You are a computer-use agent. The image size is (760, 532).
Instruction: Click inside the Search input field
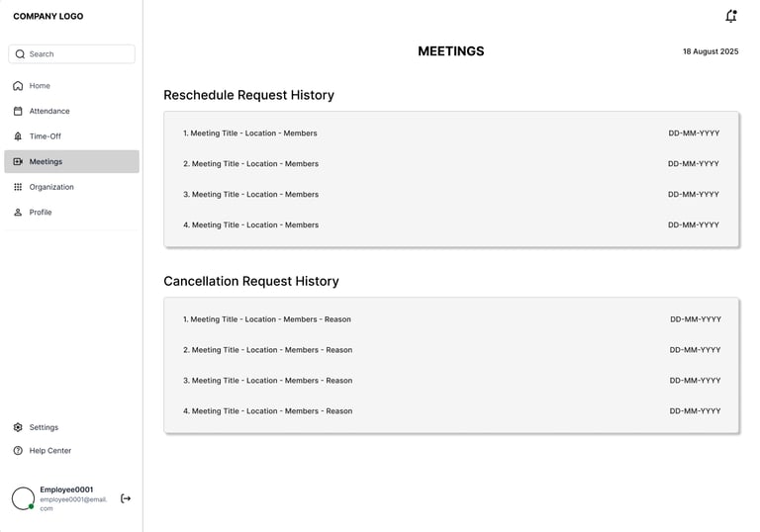point(79,54)
